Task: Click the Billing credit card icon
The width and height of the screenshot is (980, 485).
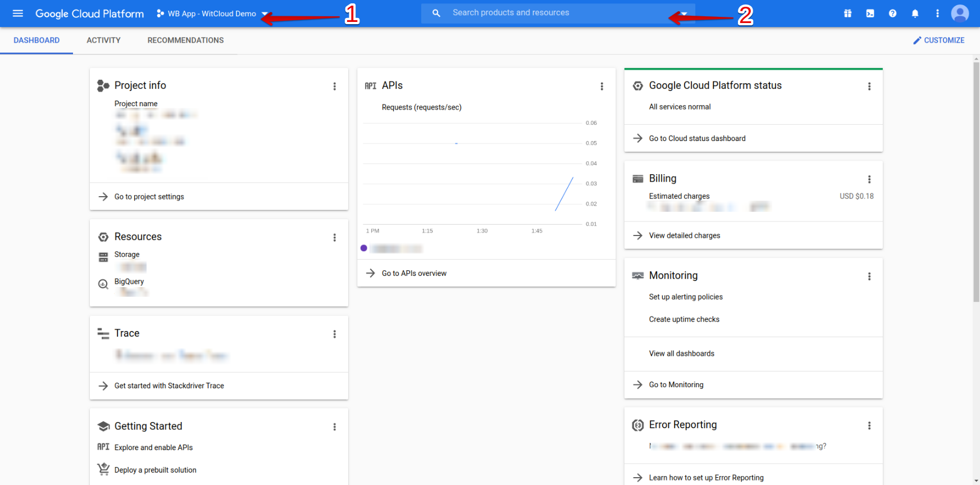Action: pos(638,179)
